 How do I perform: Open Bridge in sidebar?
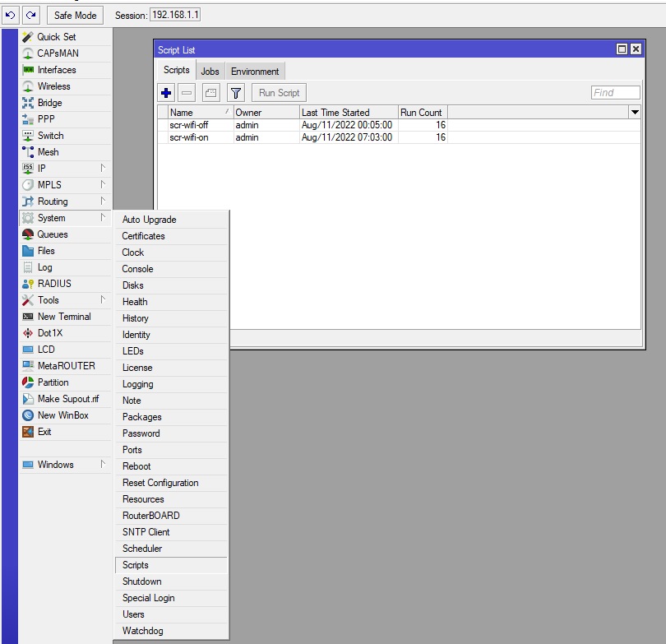[66, 103]
